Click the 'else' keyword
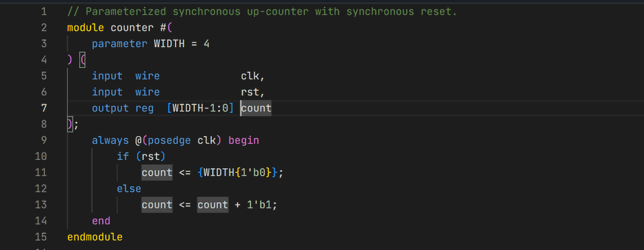The height and width of the screenshot is (250, 644). click(x=129, y=188)
